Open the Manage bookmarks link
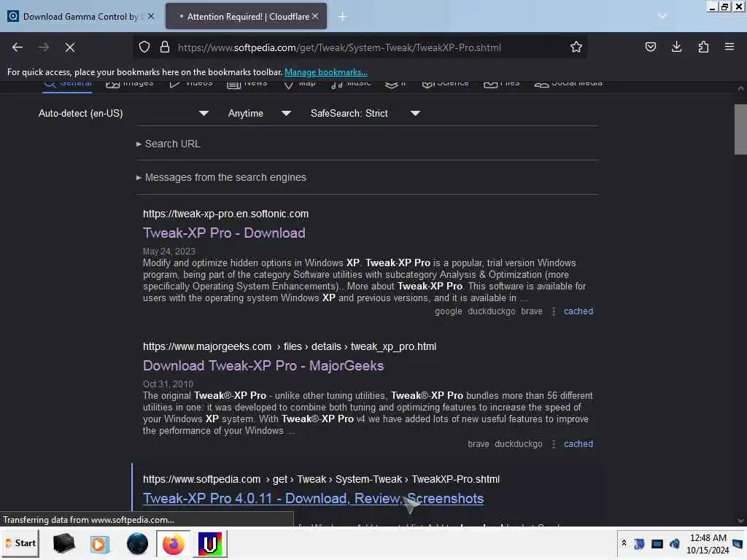 click(x=326, y=72)
